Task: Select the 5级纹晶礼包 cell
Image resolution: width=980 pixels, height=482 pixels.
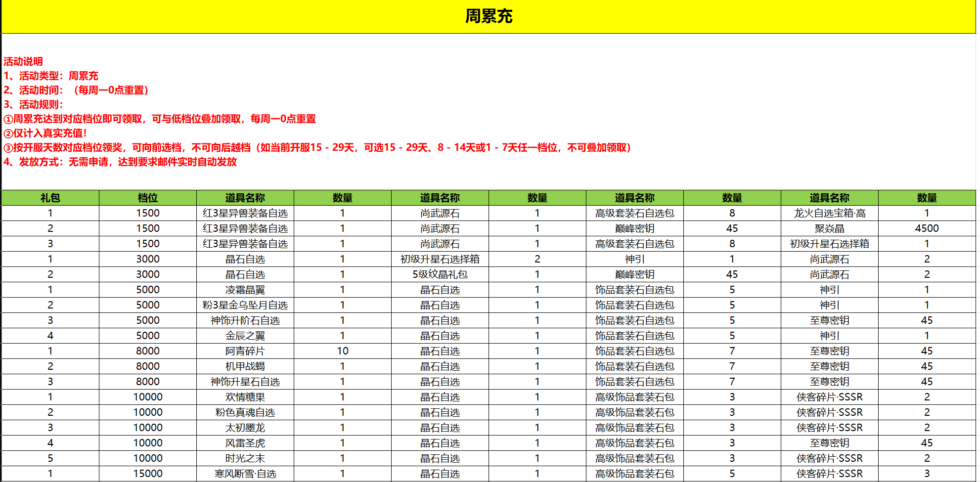Action: click(x=440, y=274)
